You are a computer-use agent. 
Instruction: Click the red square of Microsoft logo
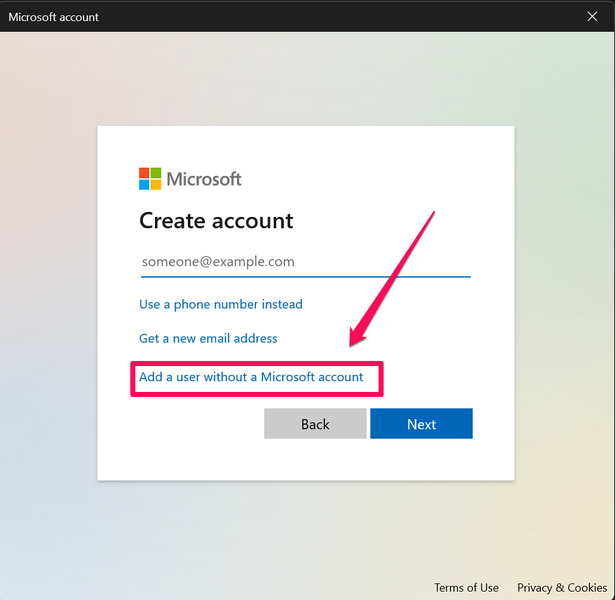click(x=144, y=173)
